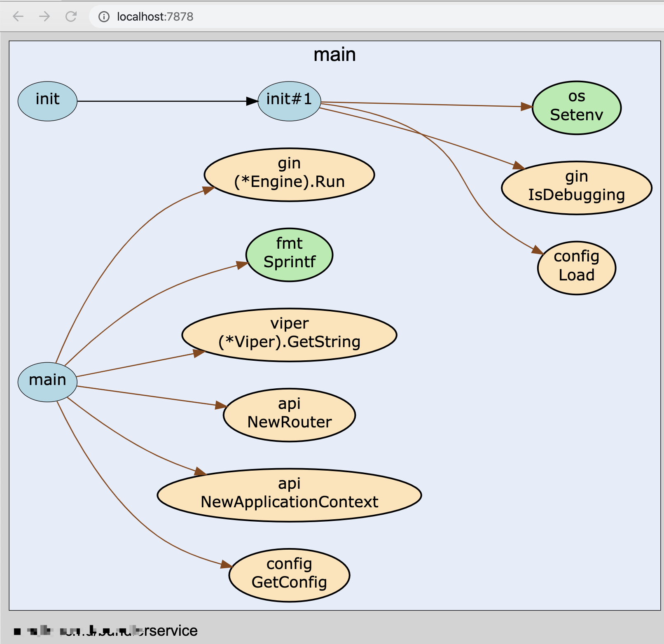This screenshot has height=644, width=664.
Task: Reload the page with refresh icon
Action: pyautogui.click(x=71, y=16)
